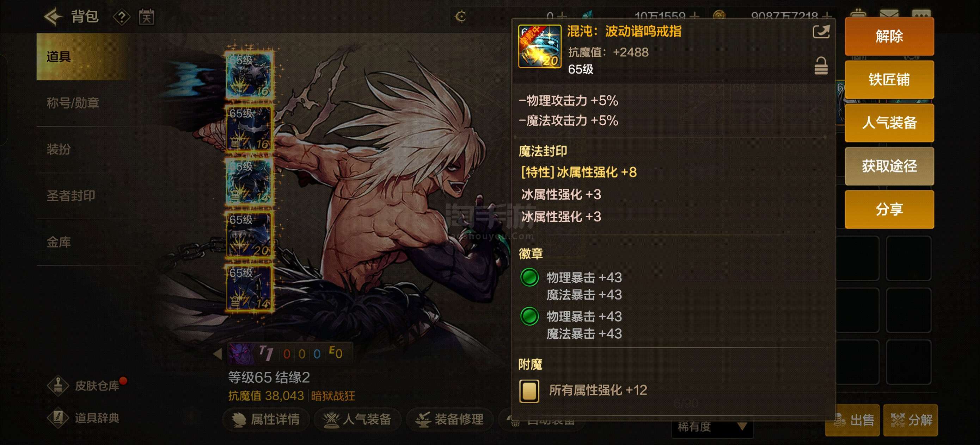Select the first green emblem socket
The height and width of the screenshot is (445, 980).
pyautogui.click(x=529, y=277)
